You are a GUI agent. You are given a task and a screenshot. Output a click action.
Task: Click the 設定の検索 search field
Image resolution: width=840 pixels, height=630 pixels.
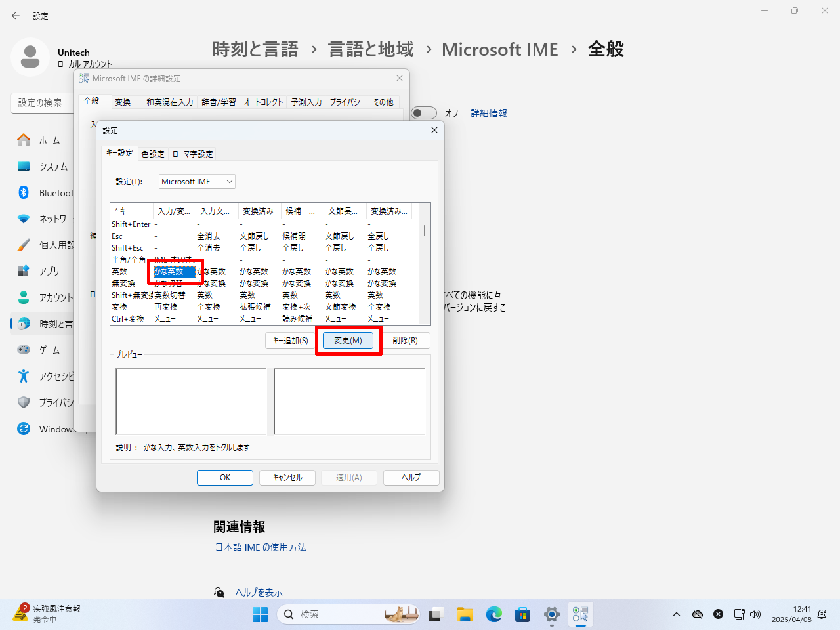42,103
